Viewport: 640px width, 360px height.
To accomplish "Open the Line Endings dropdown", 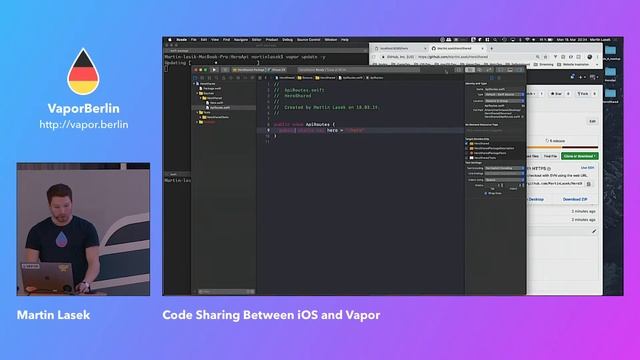I will [504, 173].
